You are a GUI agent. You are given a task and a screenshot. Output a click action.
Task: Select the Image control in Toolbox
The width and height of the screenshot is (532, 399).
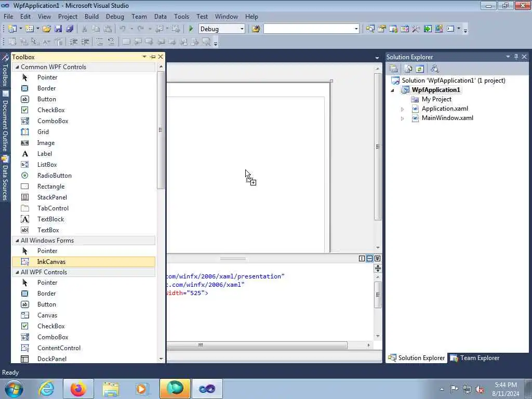point(84,143)
